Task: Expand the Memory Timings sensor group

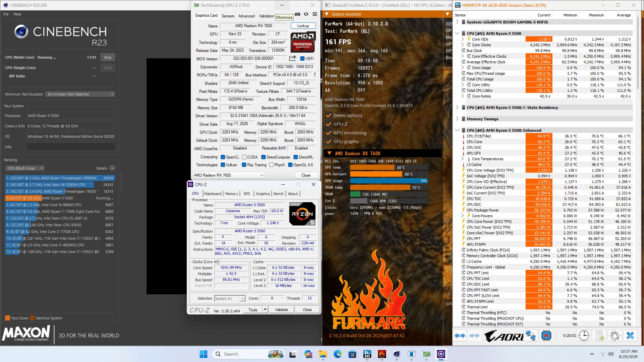Action: [457, 119]
